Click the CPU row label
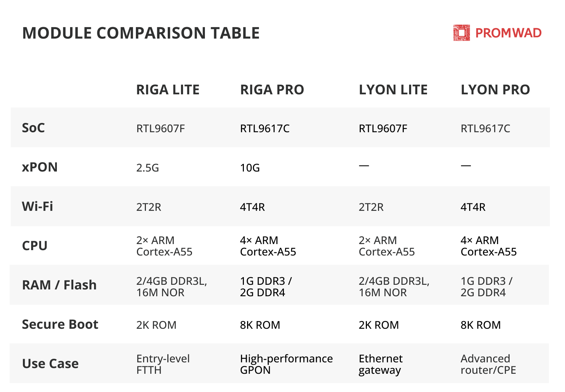This screenshot has height=392, width=565. click(x=35, y=246)
